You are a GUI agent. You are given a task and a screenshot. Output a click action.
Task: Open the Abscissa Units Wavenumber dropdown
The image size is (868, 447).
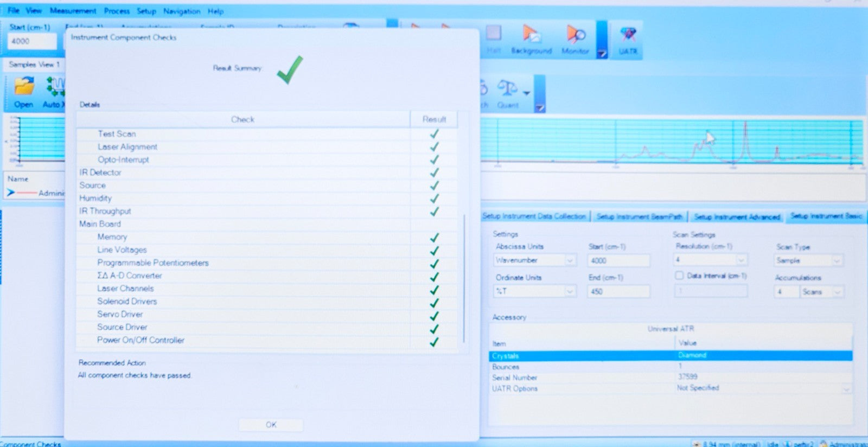tap(570, 260)
